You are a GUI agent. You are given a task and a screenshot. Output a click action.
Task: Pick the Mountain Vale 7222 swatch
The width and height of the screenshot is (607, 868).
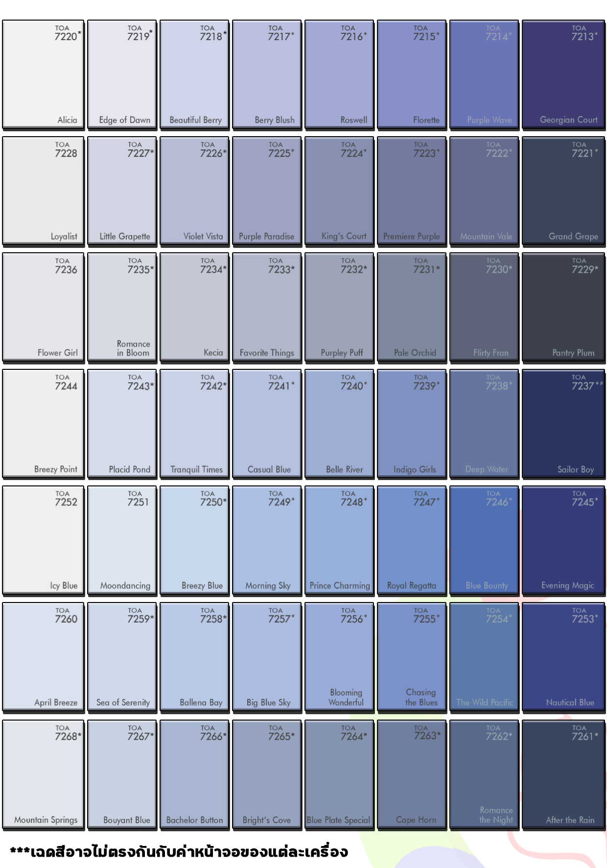[484, 191]
